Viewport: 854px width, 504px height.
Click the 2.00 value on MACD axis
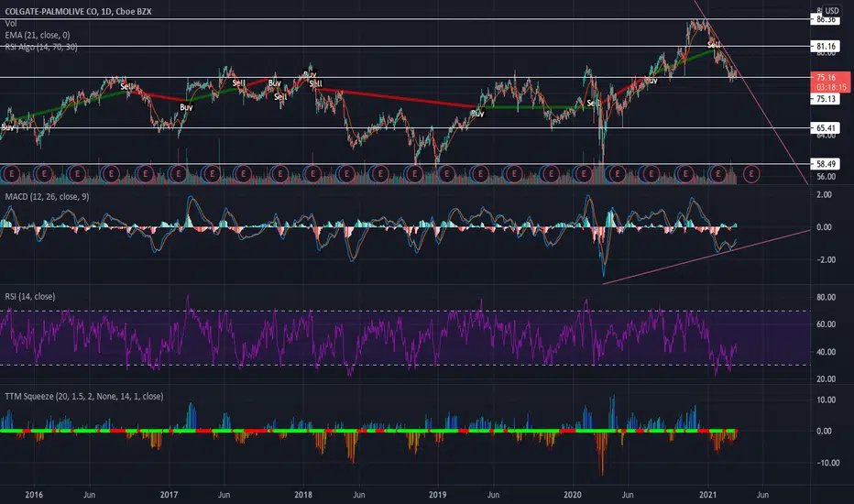824,194
